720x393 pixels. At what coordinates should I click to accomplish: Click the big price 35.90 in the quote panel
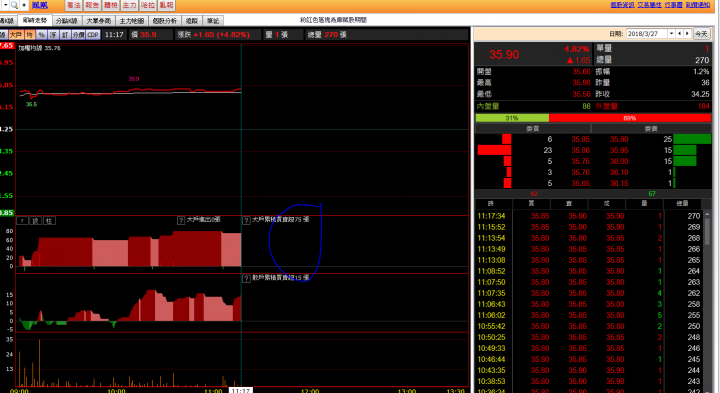tap(504, 55)
